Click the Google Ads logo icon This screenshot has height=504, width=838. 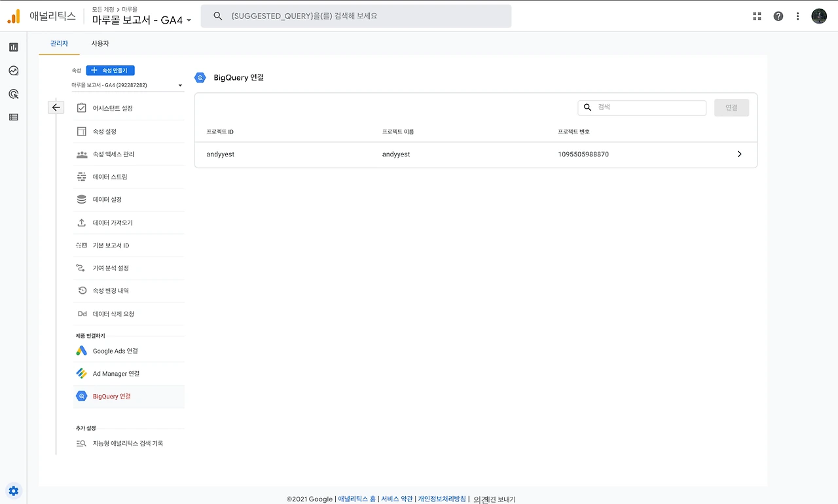(x=81, y=351)
